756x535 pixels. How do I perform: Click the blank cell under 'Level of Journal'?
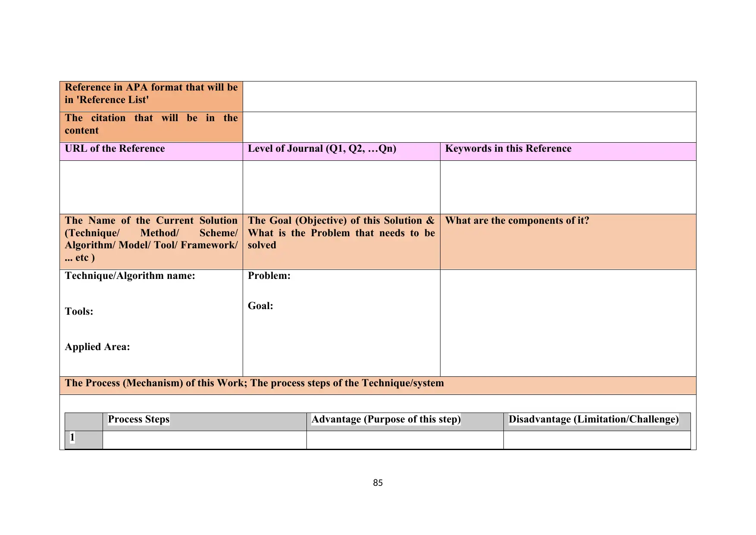pos(341,187)
